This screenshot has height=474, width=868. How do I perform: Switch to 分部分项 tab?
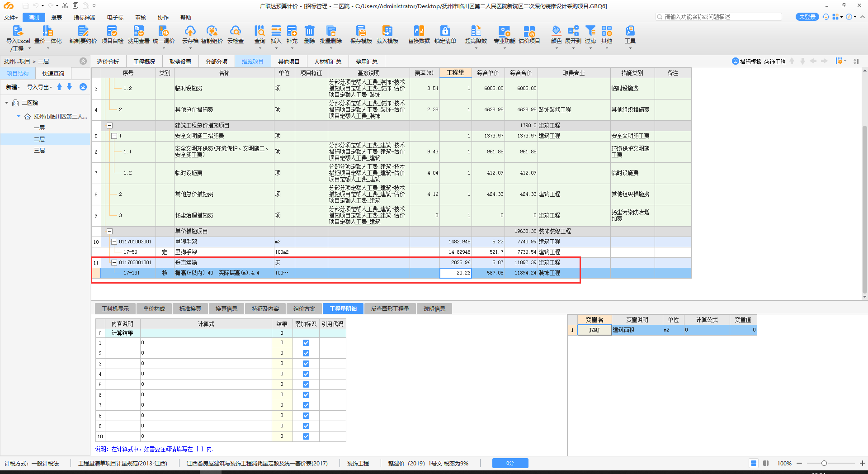point(217,62)
